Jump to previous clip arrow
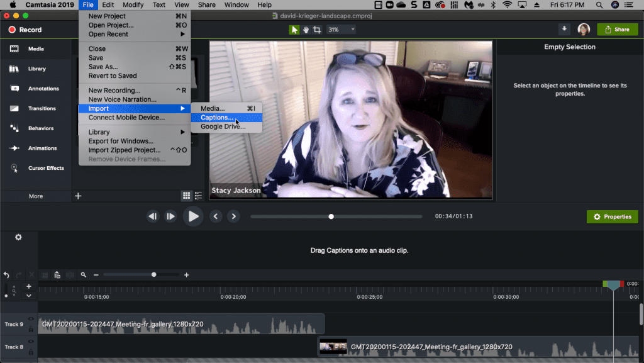Viewport: 644px width, 363px height. pos(216,216)
